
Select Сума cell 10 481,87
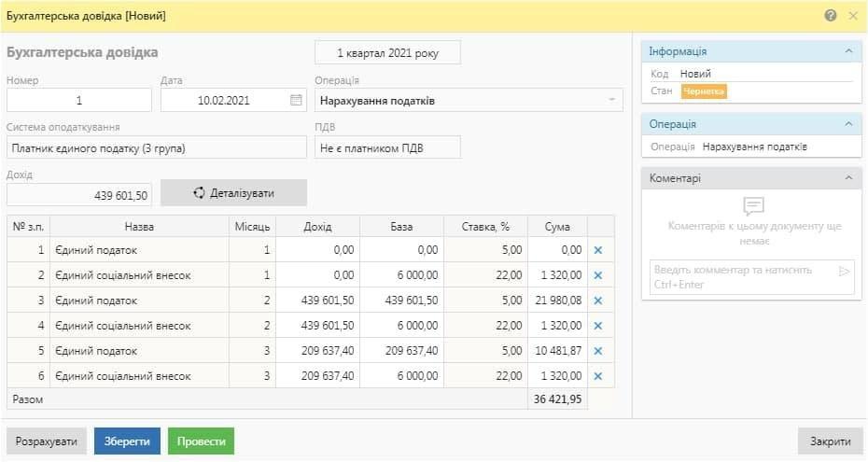557,351
